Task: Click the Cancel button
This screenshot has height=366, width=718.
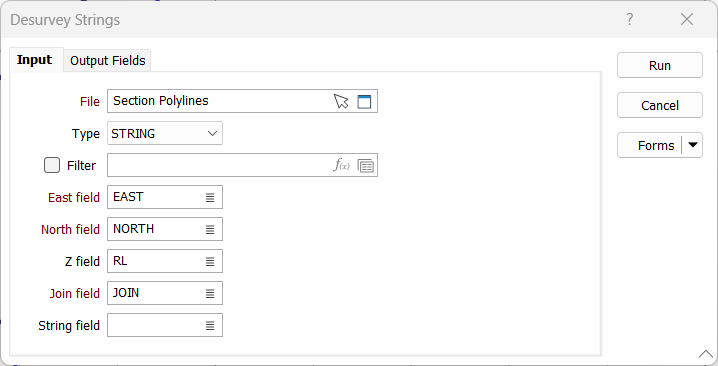Action: (x=659, y=105)
